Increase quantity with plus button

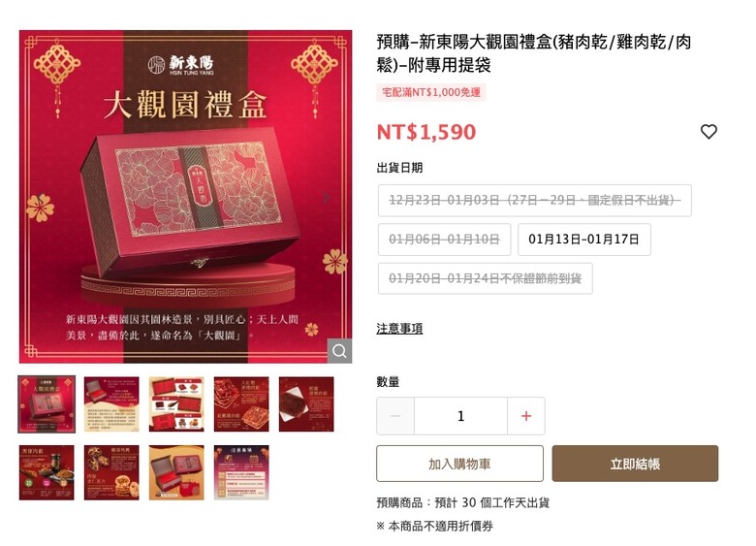526,416
